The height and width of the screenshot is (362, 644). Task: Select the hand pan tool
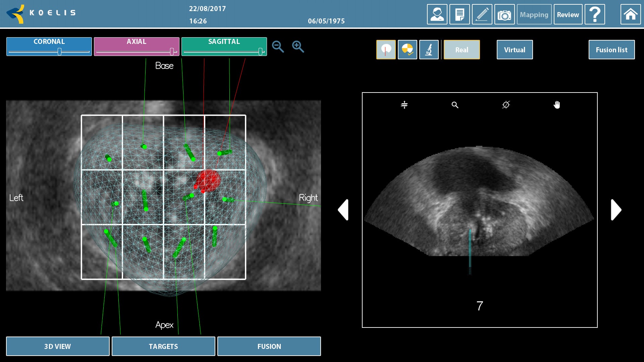(556, 105)
